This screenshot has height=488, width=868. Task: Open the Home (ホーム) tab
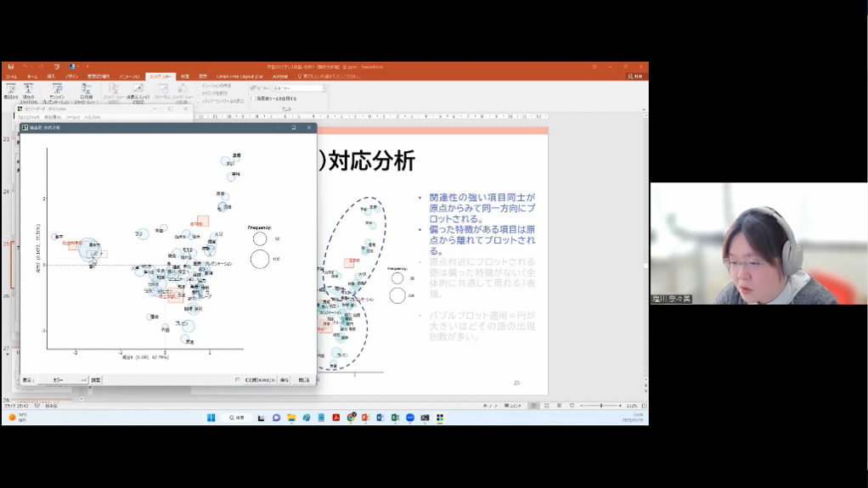(x=32, y=76)
